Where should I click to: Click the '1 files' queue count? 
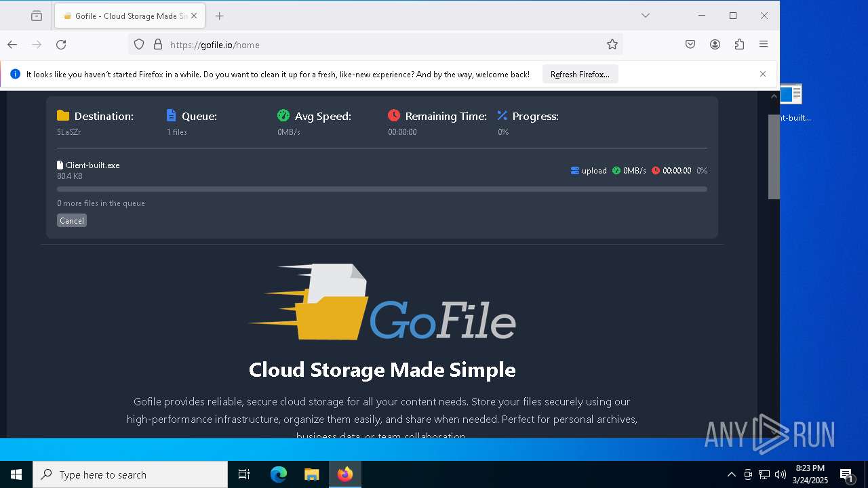177,132
